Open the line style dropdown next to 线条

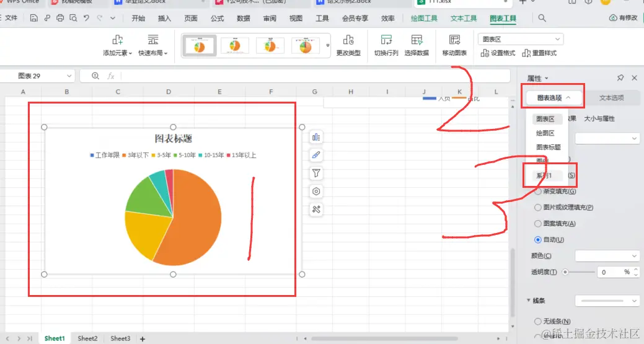coord(607,301)
